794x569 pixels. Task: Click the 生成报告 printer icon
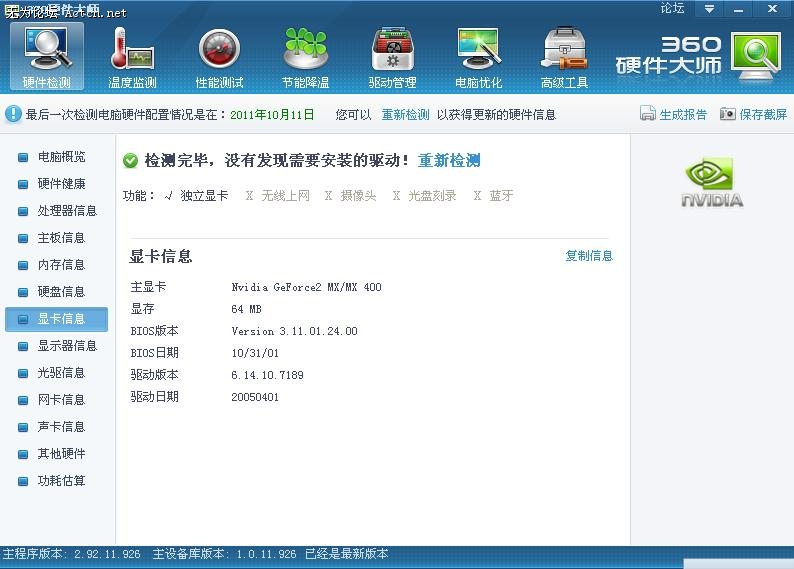coord(647,113)
